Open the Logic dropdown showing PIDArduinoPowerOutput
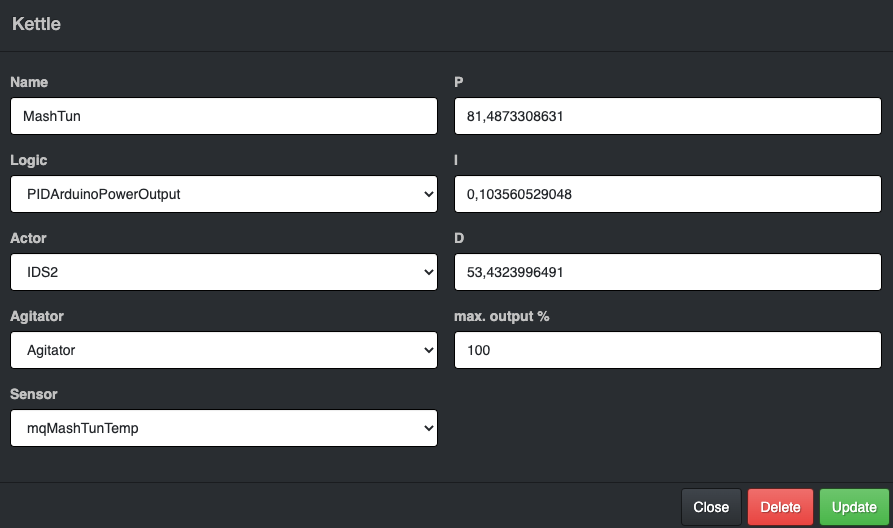Image resolution: width=893 pixels, height=528 pixels. (x=224, y=194)
